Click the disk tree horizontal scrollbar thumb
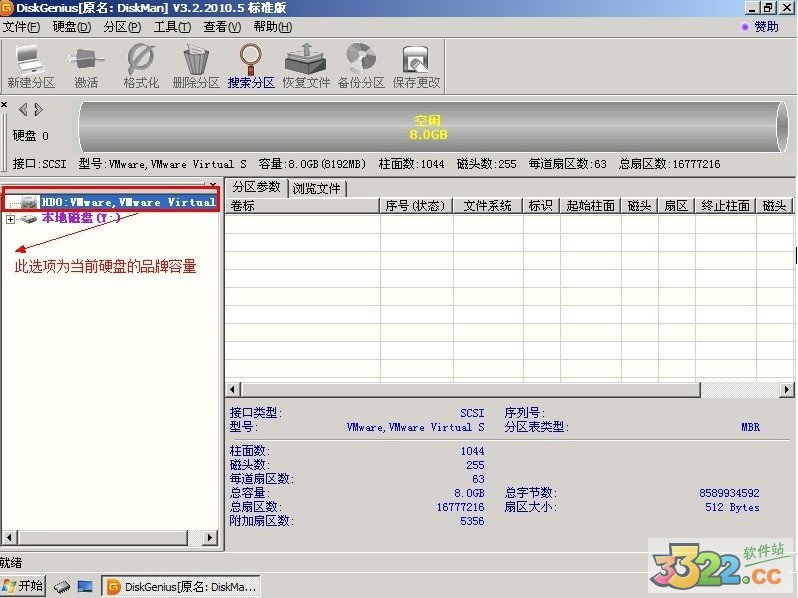This screenshot has height=598, width=798. coord(103,537)
